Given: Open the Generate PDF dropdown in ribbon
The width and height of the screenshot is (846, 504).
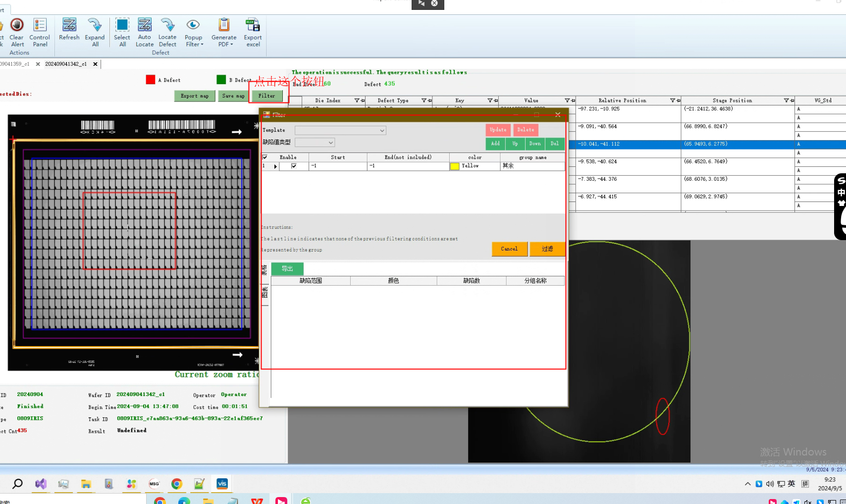Looking at the screenshot, I should pyautogui.click(x=224, y=33).
